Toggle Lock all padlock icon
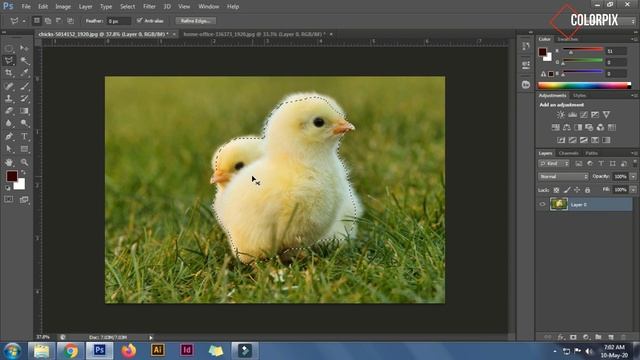 587,190
